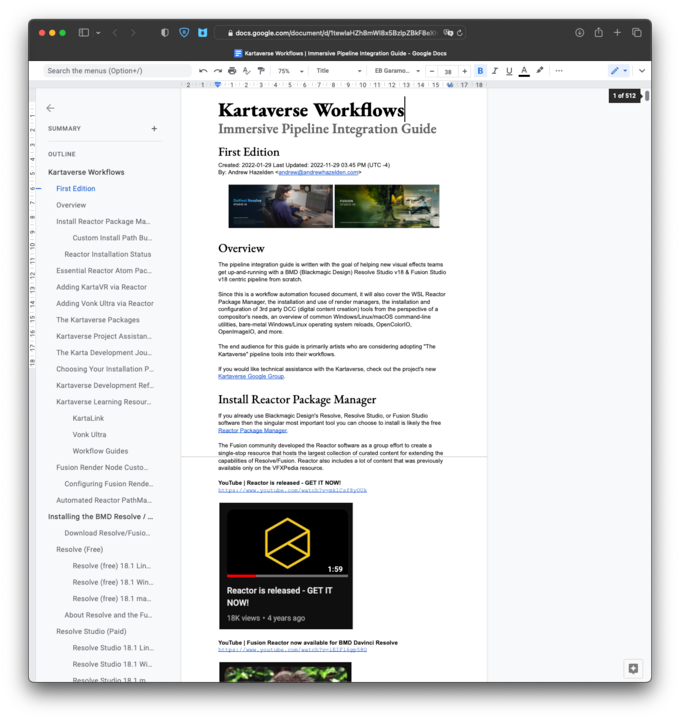Show the tab overview icon
Image resolution: width=680 pixels, height=720 pixels.
point(637,33)
